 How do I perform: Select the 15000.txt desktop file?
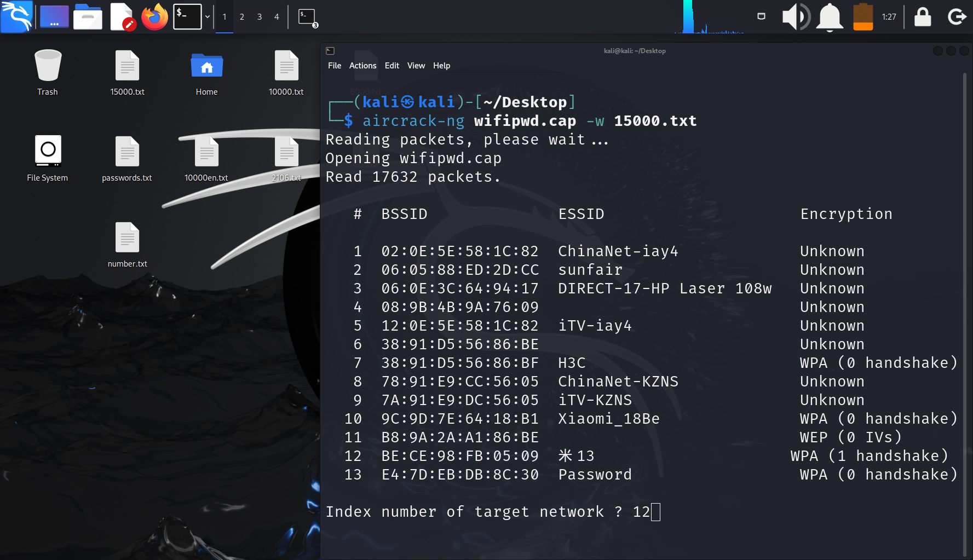127,72
